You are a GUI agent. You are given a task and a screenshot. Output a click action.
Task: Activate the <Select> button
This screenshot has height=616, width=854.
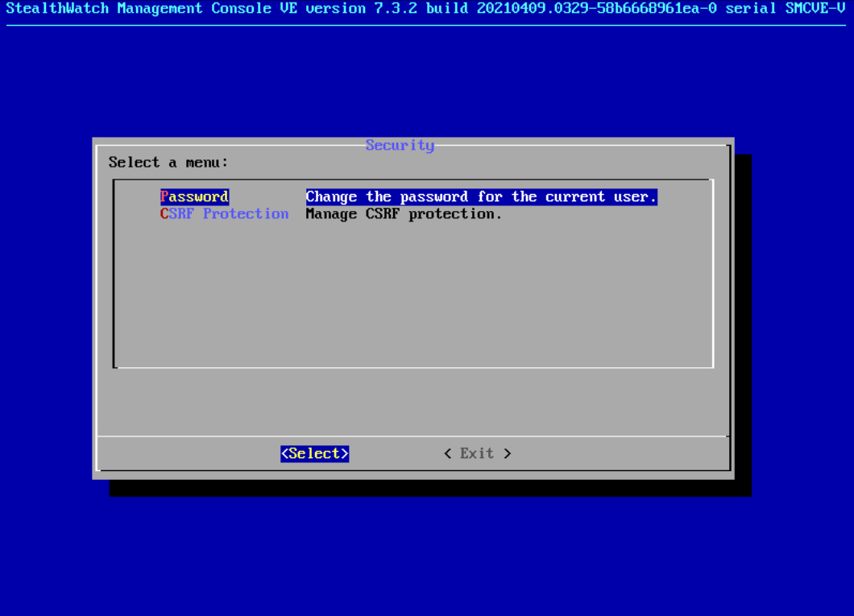click(x=315, y=453)
